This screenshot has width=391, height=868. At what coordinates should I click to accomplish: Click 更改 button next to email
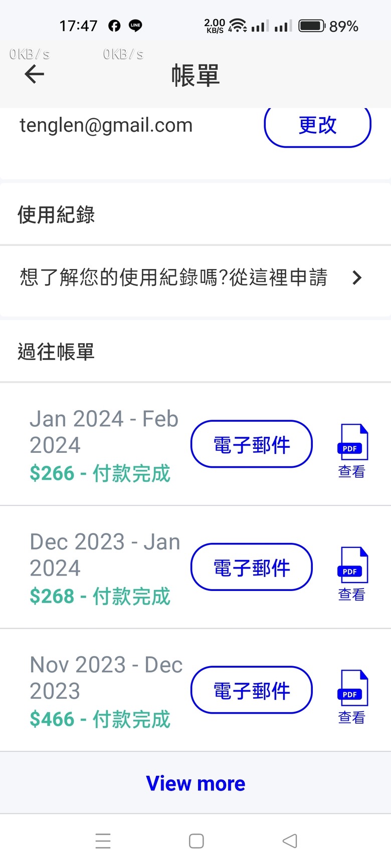pos(317,125)
